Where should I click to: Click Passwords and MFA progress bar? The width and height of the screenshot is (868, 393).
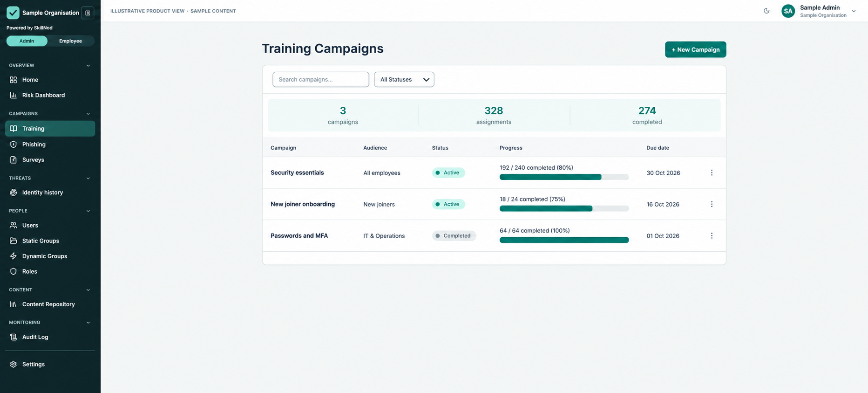564,240
